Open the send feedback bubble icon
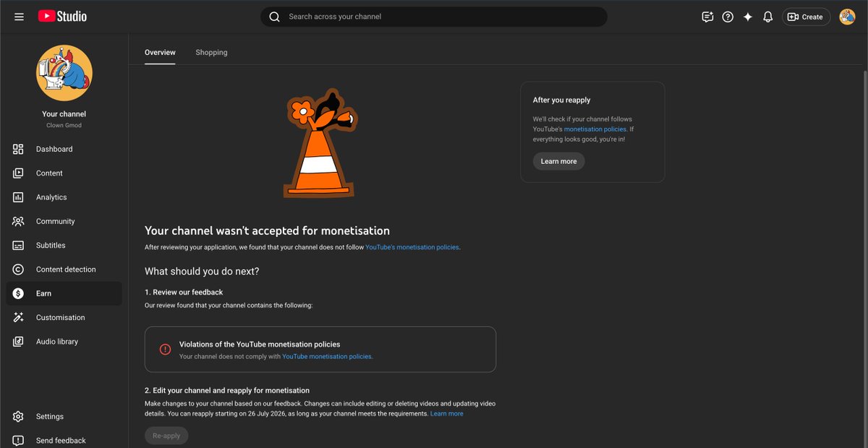Viewport: 868px width, 448px height. (x=707, y=17)
